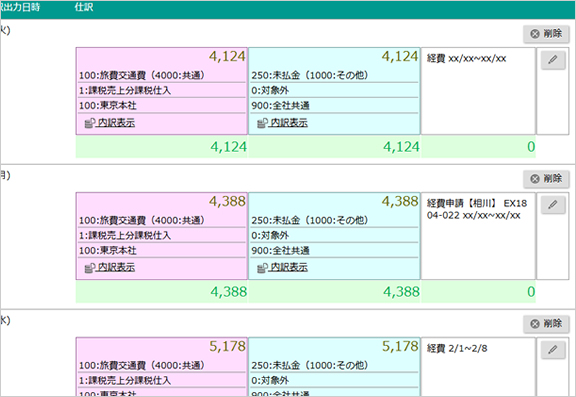Image resolution: width=576 pixels, height=397 pixels.
Task: Select 900:全社共通 in 4,124 entry
Action: pos(280,105)
